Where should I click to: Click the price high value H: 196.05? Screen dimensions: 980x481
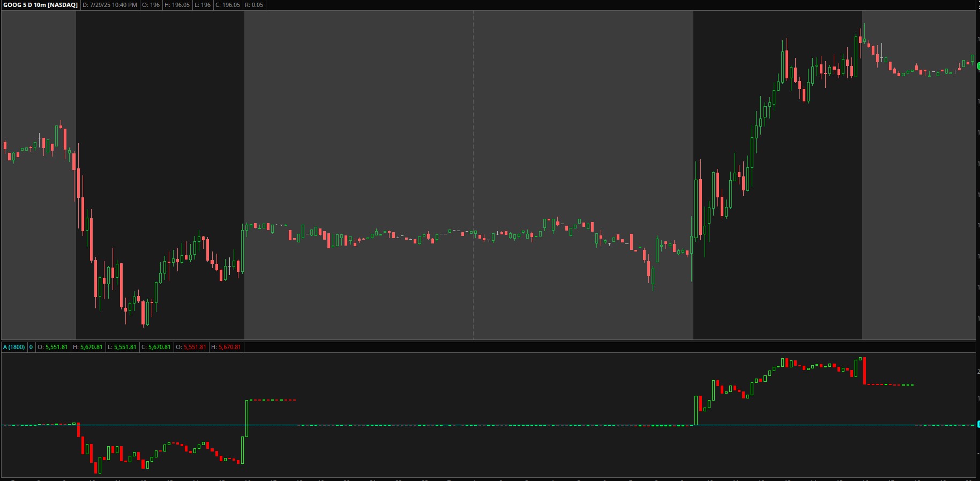point(177,5)
